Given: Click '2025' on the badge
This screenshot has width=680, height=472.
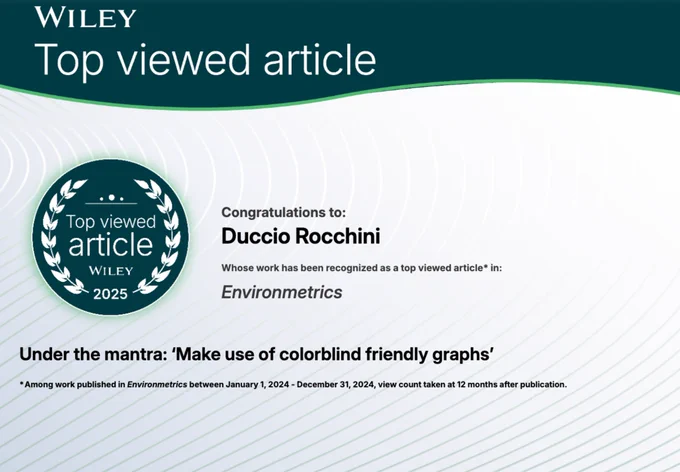Looking at the screenshot, I should pyautogui.click(x=110, y=294).
